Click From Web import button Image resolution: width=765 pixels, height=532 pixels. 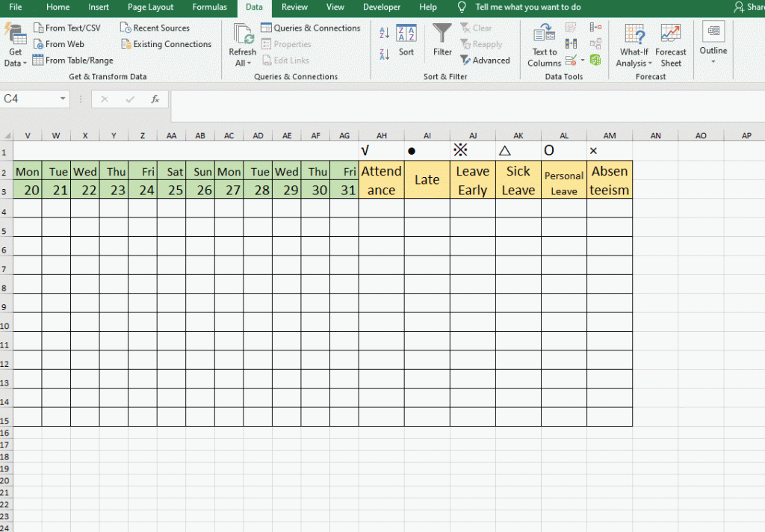(58, 44)
